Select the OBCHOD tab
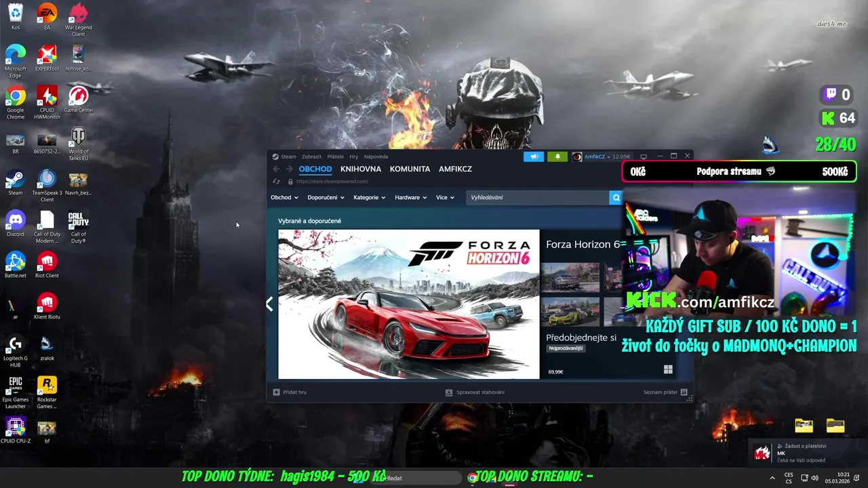This screenshot has width=868, height=488. pos(315,169)
